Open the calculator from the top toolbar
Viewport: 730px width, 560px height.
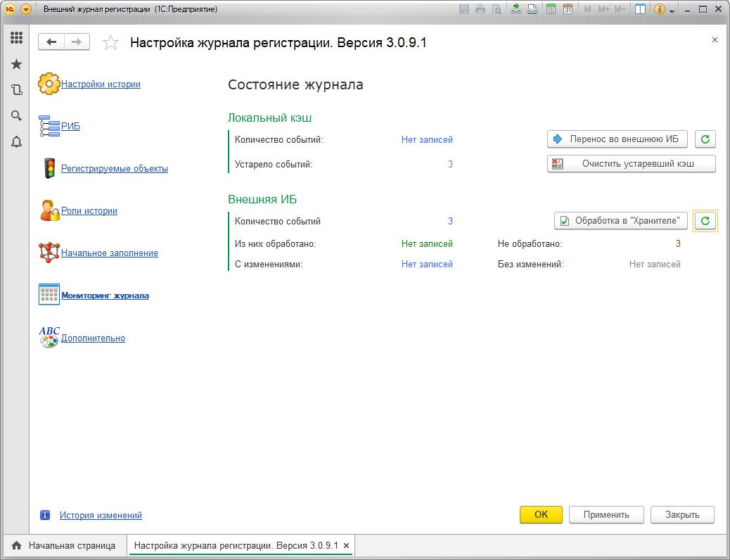click(551, 10)
